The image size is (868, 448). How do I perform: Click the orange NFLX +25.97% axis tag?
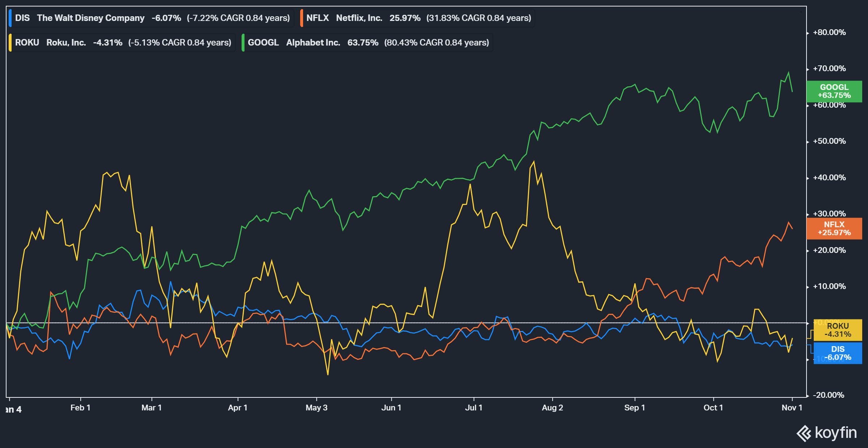click(834, 229)
